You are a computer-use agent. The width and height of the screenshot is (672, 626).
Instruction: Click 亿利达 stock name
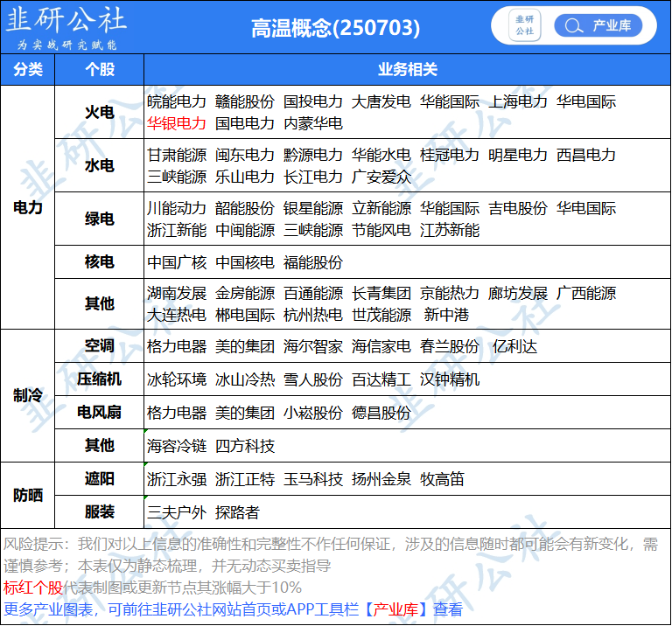tap(514, 346)
